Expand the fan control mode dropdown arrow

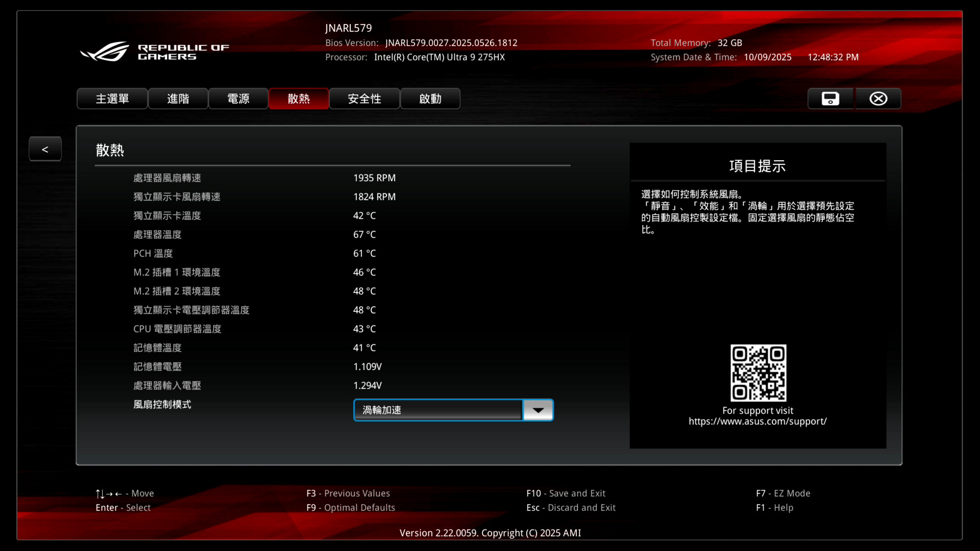click(538, 410)
